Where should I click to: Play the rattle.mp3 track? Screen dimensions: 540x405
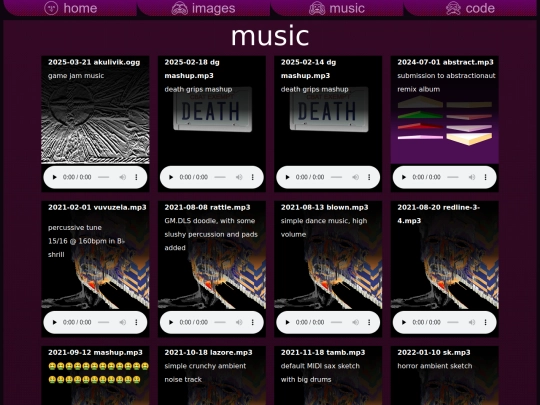coord(170,322)
